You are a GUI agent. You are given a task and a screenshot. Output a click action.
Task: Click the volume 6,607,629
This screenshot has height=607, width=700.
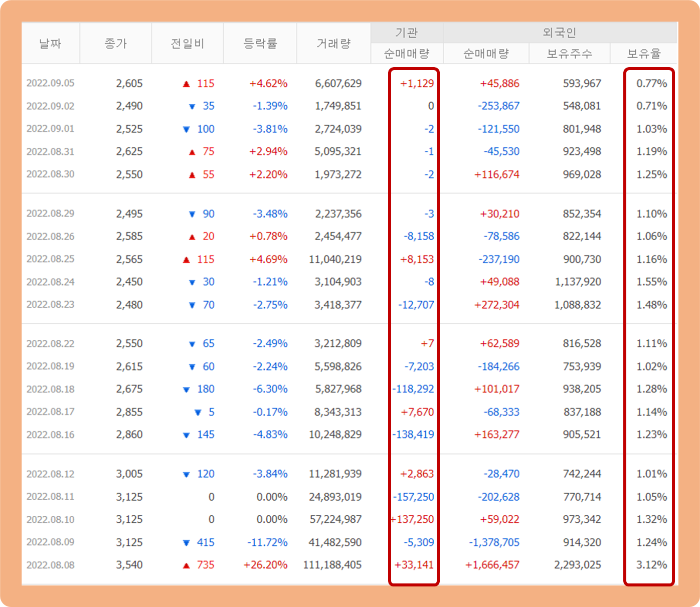(338, 83)
